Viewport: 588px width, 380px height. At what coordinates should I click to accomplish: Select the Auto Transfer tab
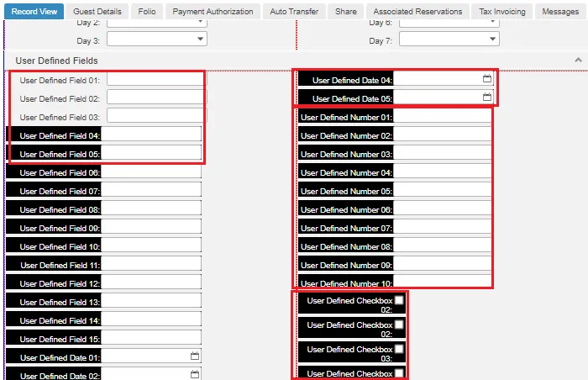(294, 12)
